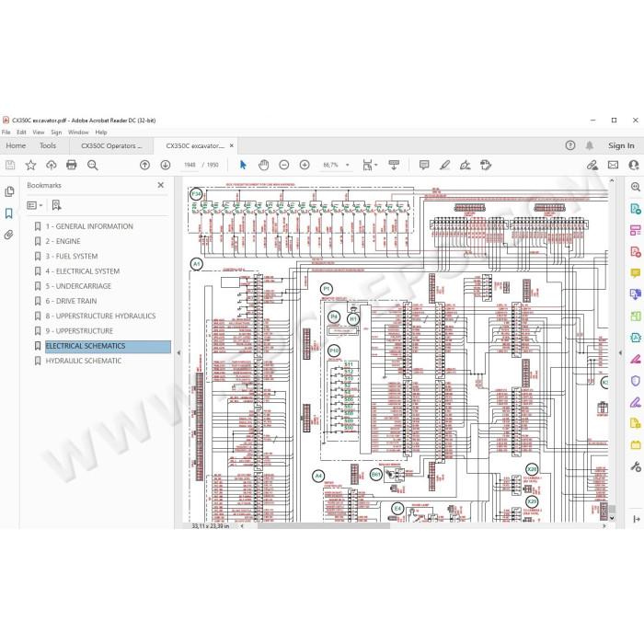644x644 pixels.
Task: Open bookmarks options dropdown menu
Action: [x=35, y=205]
